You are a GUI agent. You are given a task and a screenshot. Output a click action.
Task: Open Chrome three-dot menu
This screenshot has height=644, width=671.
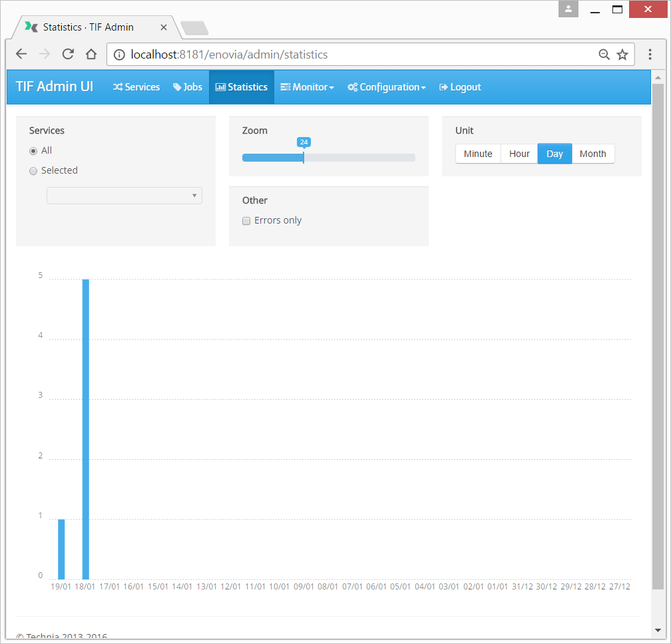[650, 55]
